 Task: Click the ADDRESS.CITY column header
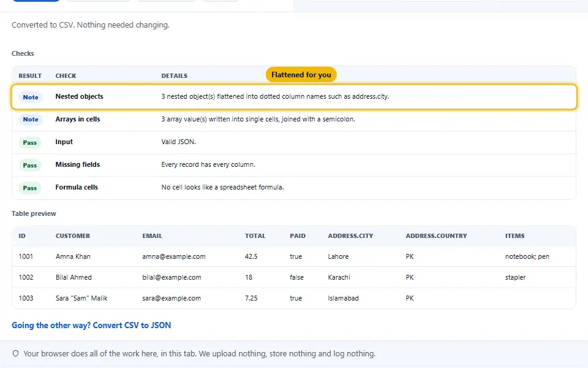tap(350, 236)
